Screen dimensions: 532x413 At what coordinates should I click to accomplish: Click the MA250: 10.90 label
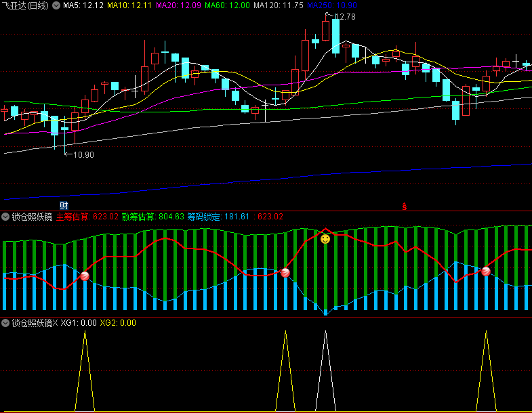click(x=332, y=5)
